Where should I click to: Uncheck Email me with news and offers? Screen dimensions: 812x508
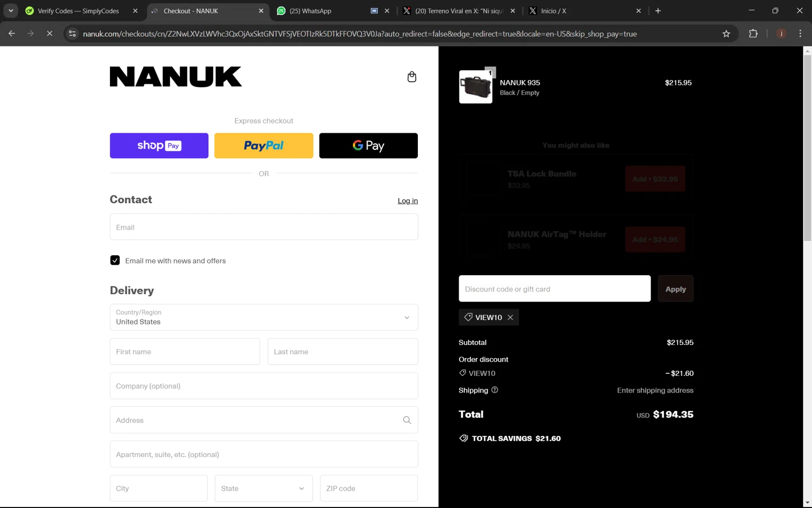coord(115,260)
